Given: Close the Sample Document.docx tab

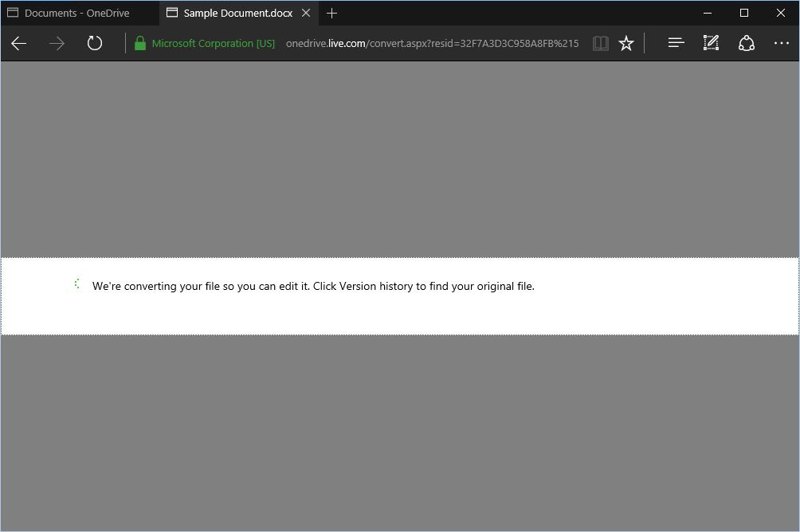Looking at the screenshot, I should coord(306,14).
